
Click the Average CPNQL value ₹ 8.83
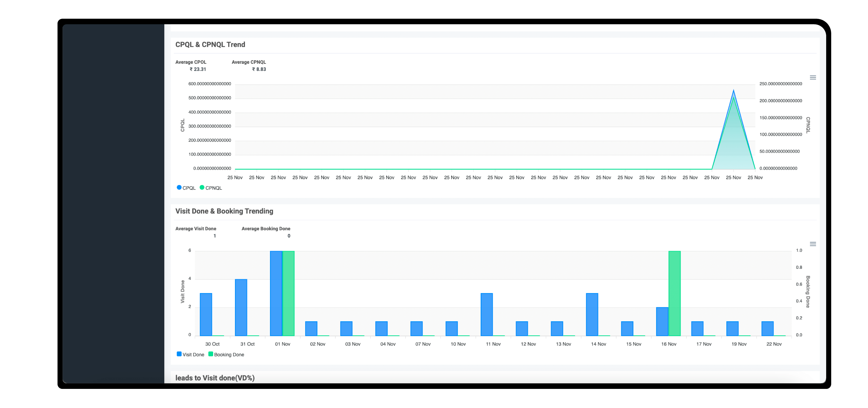point(259,69)
